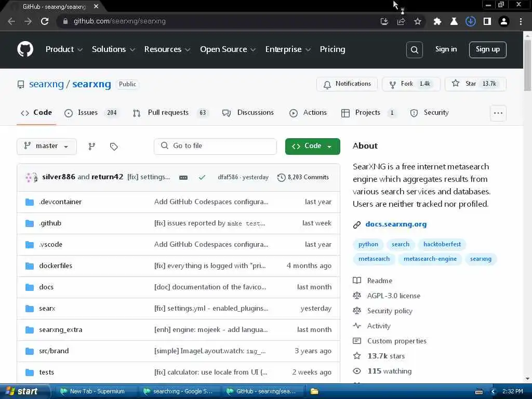Image resolution: width=532 pixels, height=399 pixels.
Task: Open the downloads icon in browser toolbar
Action: tap(471, 21)
